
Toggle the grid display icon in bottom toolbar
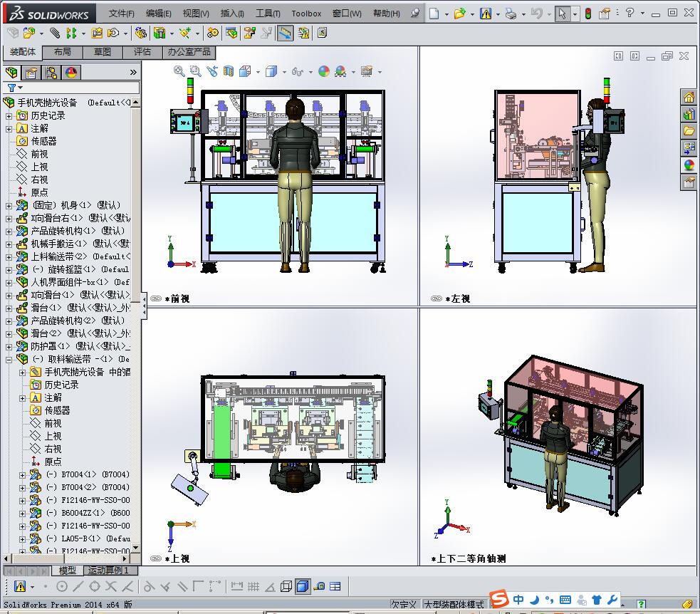254,586
